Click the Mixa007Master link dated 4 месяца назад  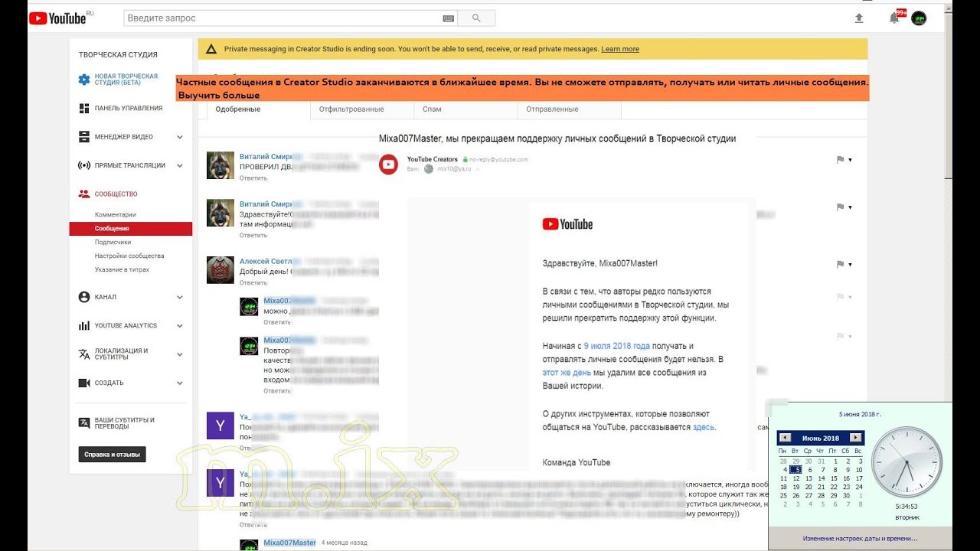(x=290, y=543)
